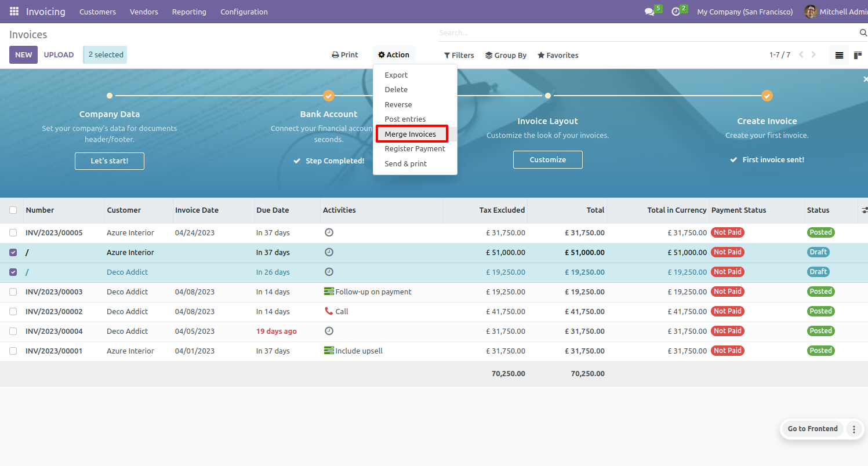This screenshot has width=868, height=466.
Task: Click activity clock for INV/2023/00005
Action: tap(329, 232)
